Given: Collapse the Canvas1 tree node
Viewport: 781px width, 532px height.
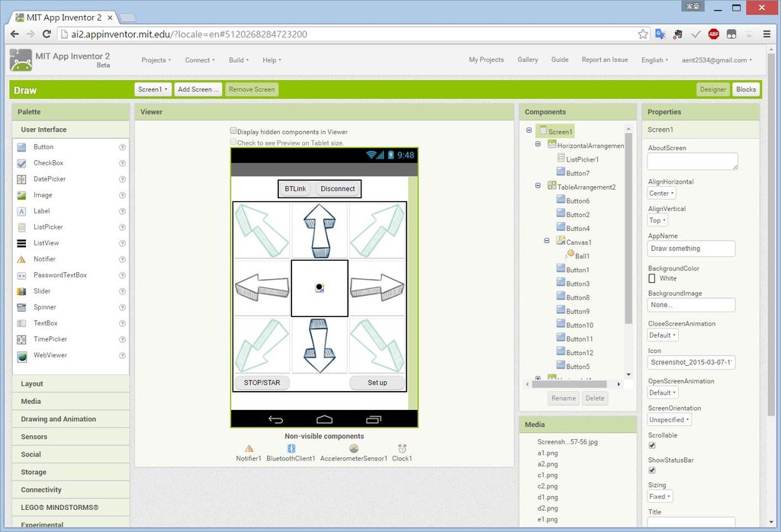Looking at the screenshot, I should pyautogui.click(x=547, y=241).
